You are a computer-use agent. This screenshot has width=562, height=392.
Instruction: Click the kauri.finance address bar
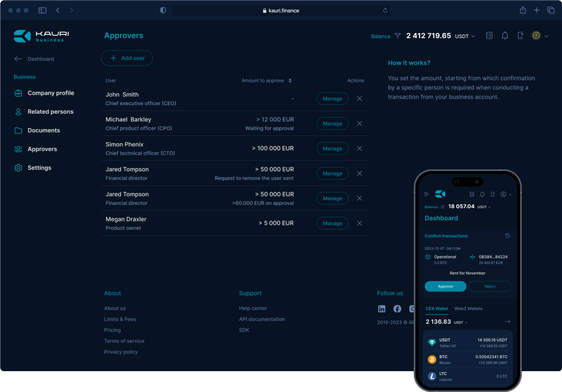point(281,10)
